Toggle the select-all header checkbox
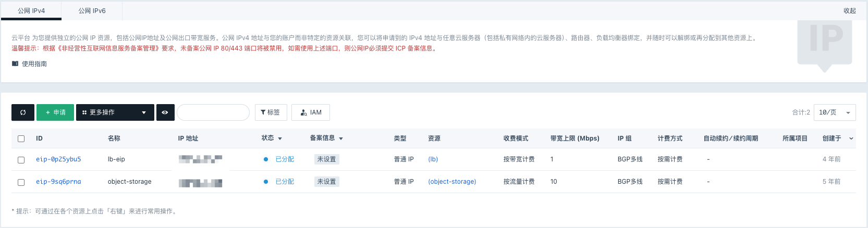The height and width of the screenshot is (228, 868). pos(21,138)
